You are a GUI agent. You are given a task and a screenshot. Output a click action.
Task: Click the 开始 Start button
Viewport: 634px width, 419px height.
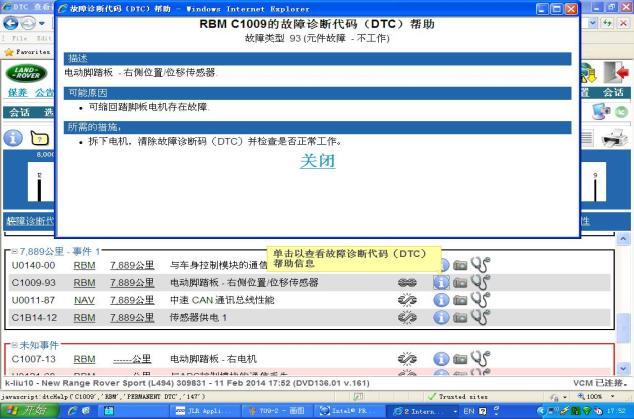coord(29,411)
